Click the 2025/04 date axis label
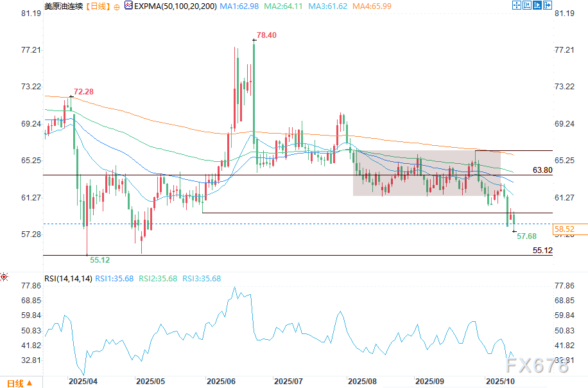Screen dimensions: 588x388 pos(83,381)
